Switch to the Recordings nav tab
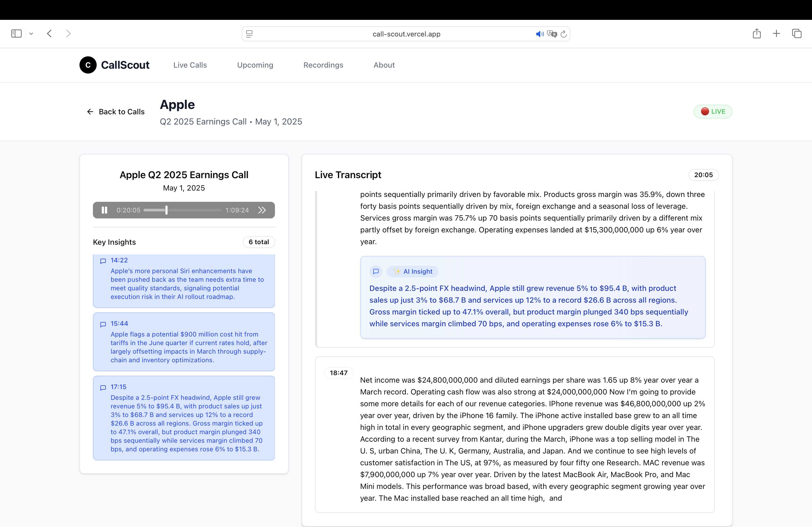This screenshot has width=812, height=527. tap(323, 65)
